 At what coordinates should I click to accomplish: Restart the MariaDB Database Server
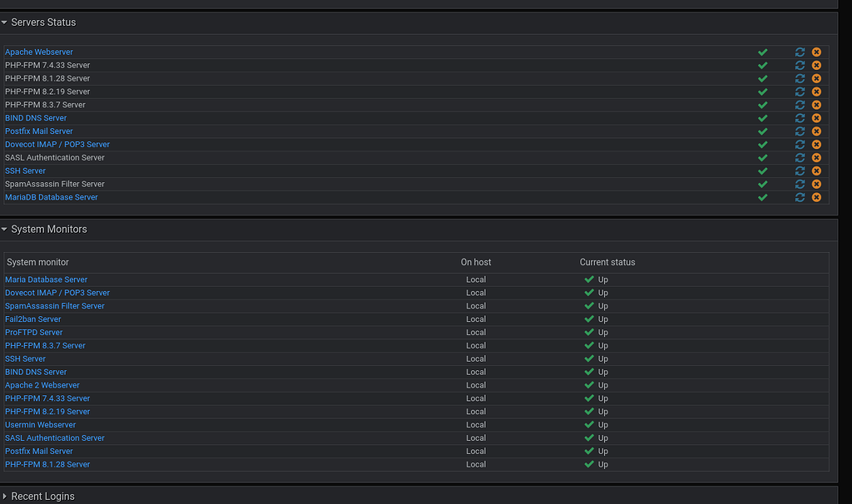click(800, 197)
